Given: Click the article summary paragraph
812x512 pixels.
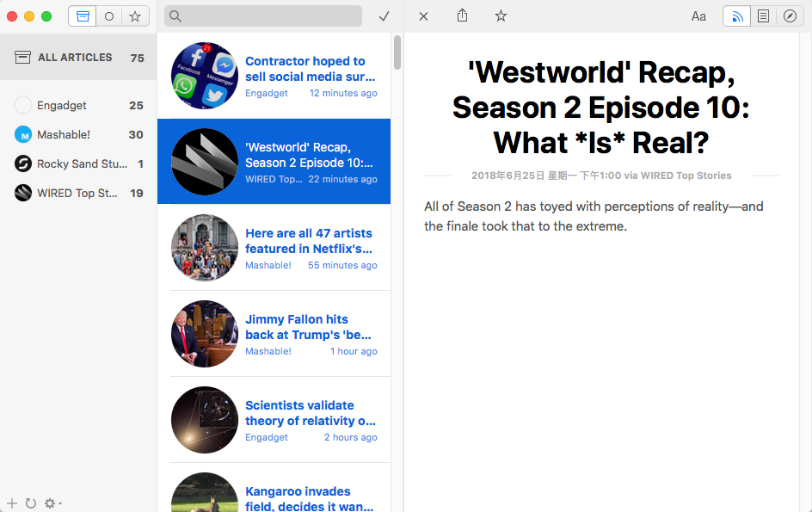Looking at the screenshot, I should [x=594, y=216].
